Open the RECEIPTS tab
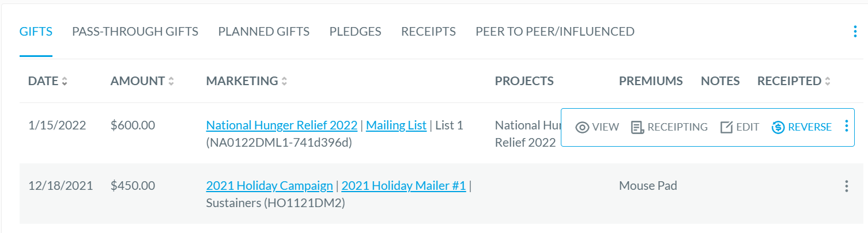The width and height of the screenshot is (868, 233). 428,32
